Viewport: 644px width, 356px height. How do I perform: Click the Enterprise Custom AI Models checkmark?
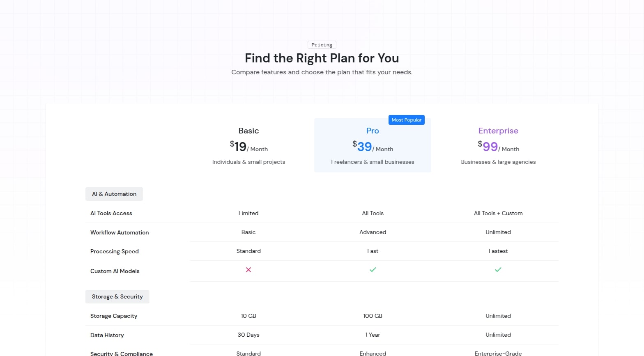pyautogui.click(x=498, y=270)
